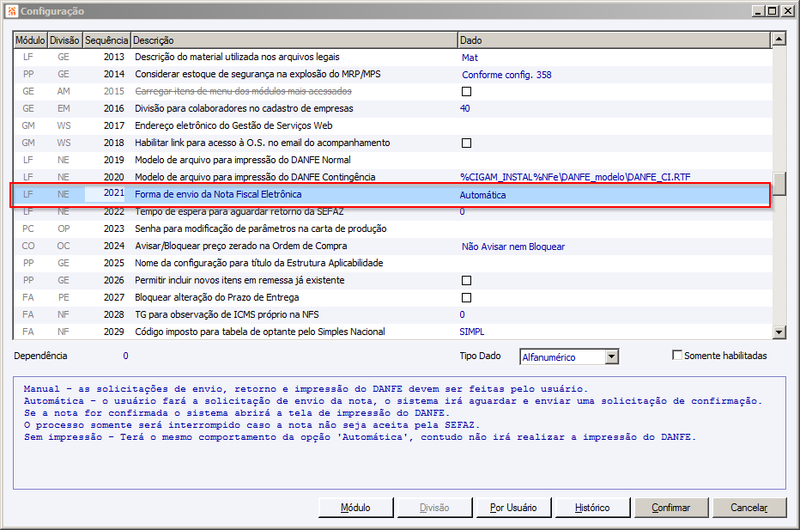Click the Automática value in row 2021

pos(483,195)
